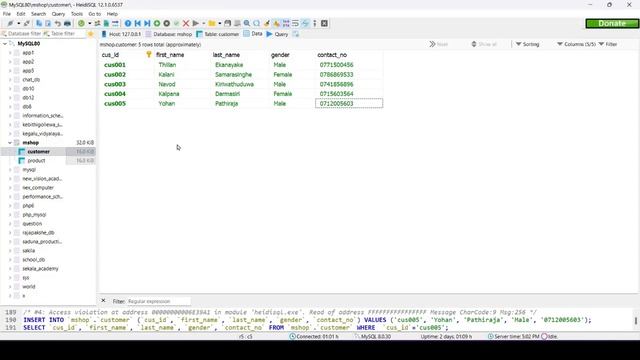
Task: Insert new row with green plus icon
Action: pyautogui.click(x=157, y=23)
